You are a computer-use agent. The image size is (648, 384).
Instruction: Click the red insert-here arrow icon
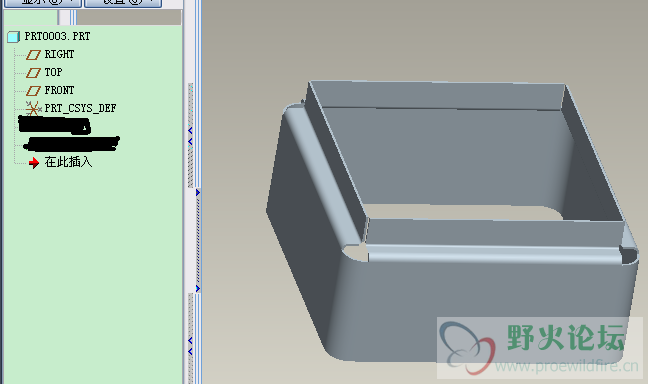coord(34,162)
